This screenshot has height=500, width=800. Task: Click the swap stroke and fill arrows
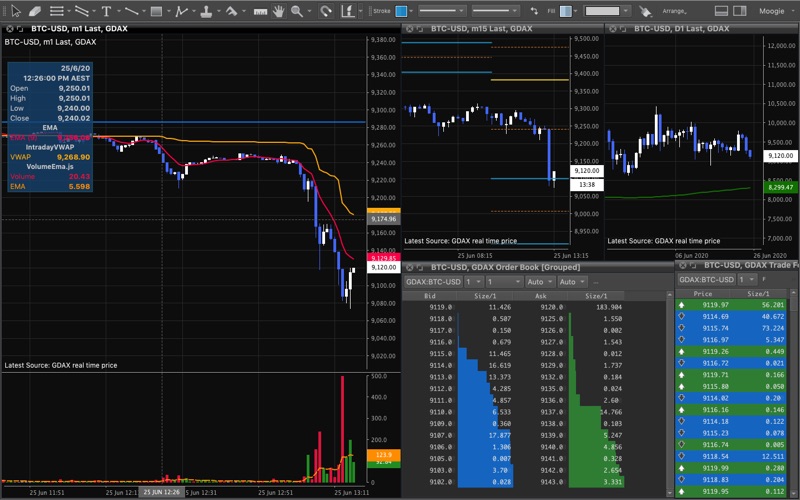tap(534, 11)
